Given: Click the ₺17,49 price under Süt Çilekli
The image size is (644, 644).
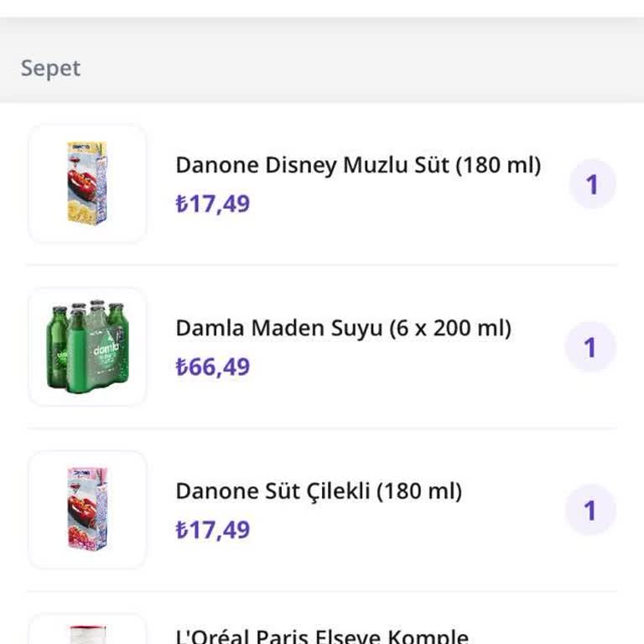Looking at the screenshot, I should [x=213, y=530].
